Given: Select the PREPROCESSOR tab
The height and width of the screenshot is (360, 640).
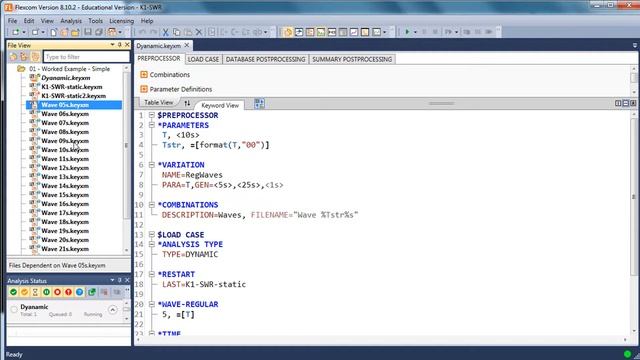Looking at the screenshot, I should point(159,59).
